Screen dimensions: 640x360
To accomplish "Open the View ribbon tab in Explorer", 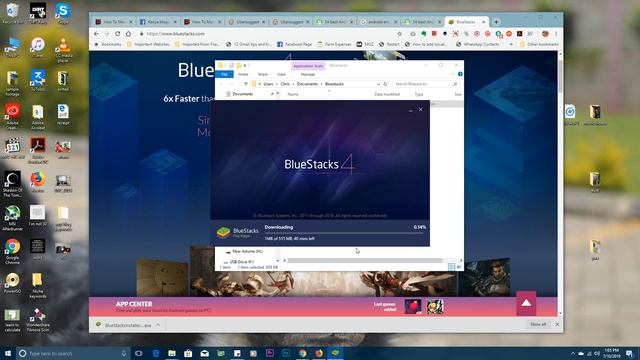I will (281, 74).
